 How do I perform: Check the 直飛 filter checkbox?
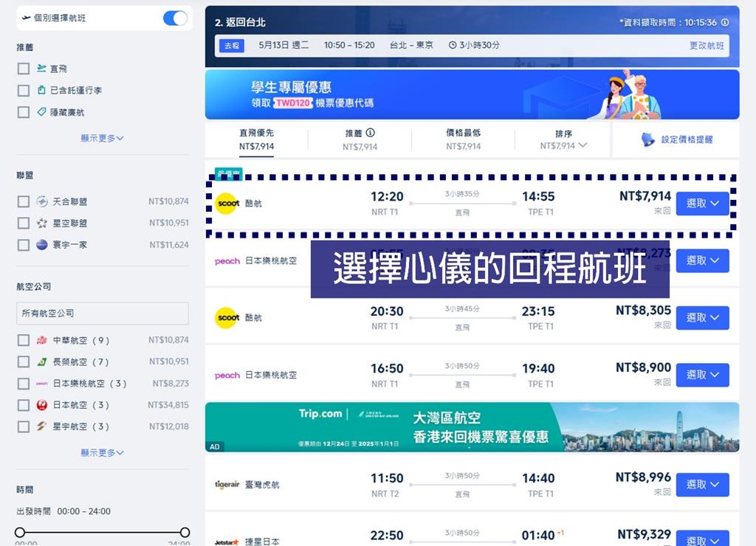pyautogui.click(x=23, y=69)
